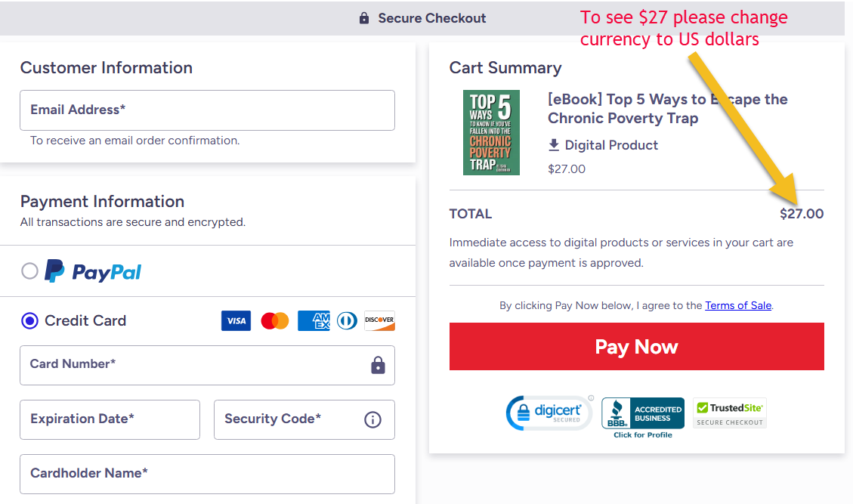Click the Expiration Date field
Screen dimensions: 853x504
coord(110,419)
